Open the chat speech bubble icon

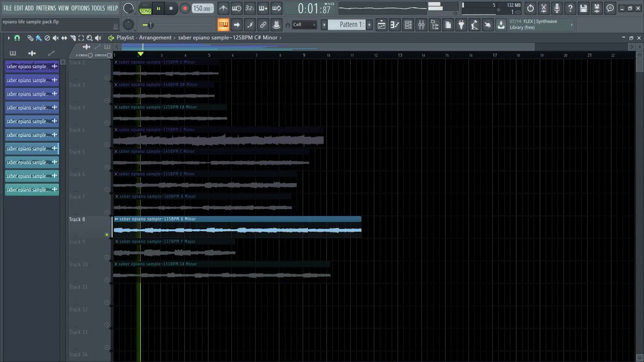(610, 9)
